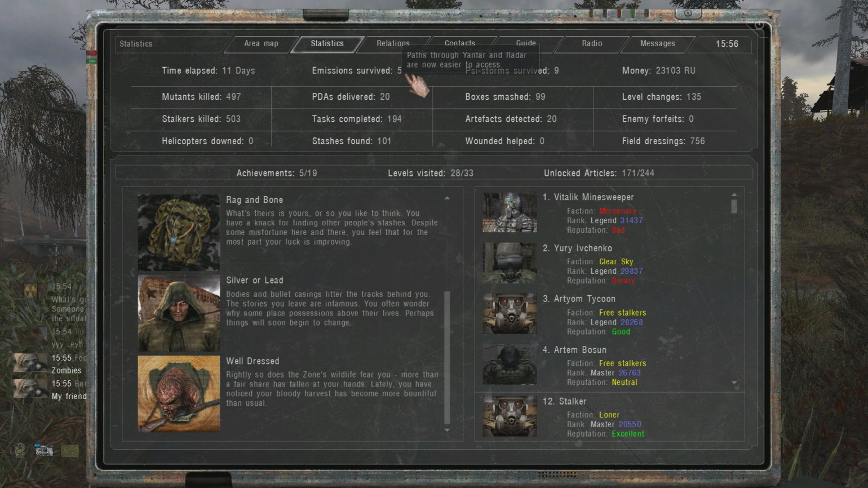Click the Zombies message sender avatar
The image size is (868, 488).
coord(30,363)
